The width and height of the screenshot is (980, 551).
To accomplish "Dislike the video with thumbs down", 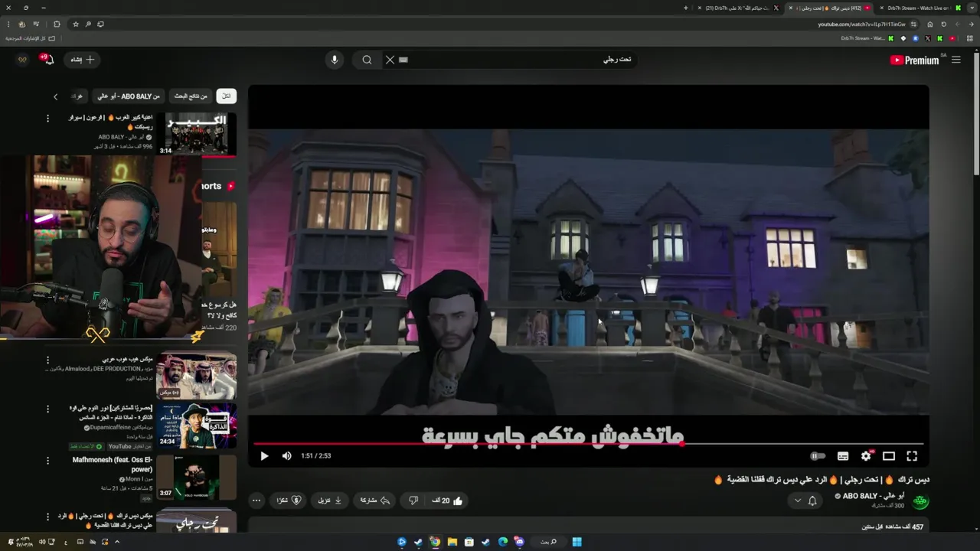I will [x=413, y=500].
